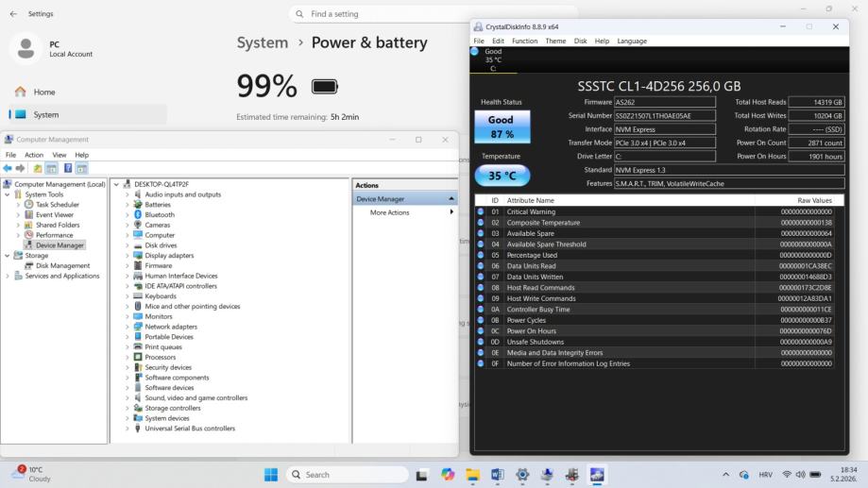Open Home in Settings sidebar
The width and height of the screenshot is (868, 488).
(88, 92)
